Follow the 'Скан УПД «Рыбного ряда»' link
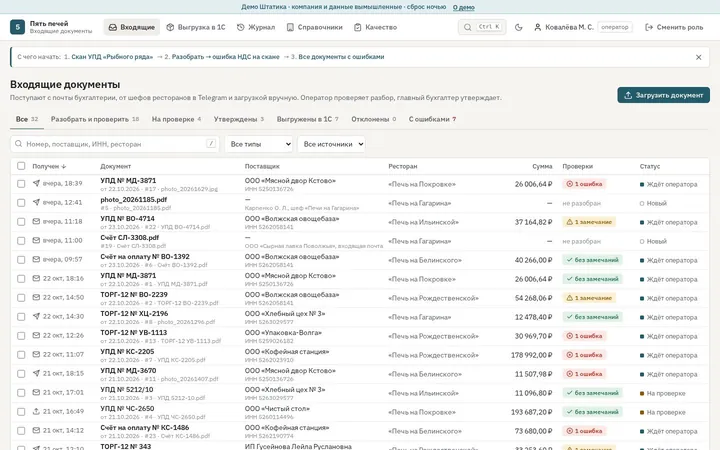The height and width of the screenshot is (450, 720). pos(112,57)
